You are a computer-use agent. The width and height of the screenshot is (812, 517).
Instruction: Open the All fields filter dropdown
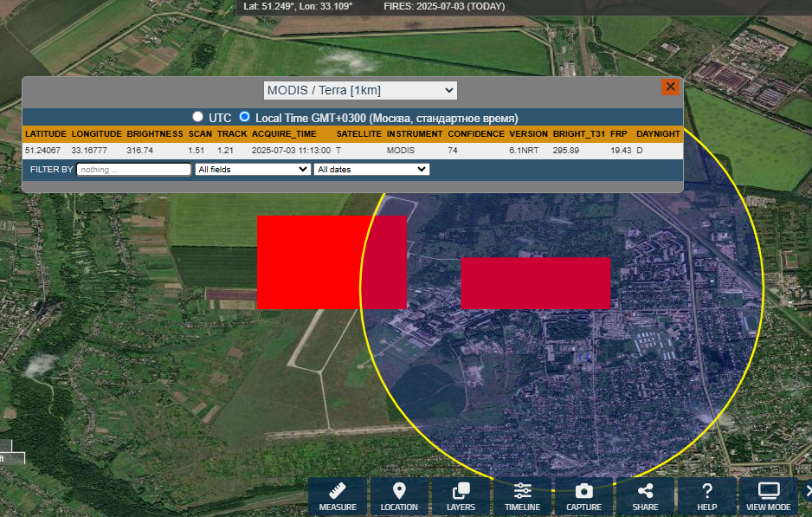coord(253,170)
